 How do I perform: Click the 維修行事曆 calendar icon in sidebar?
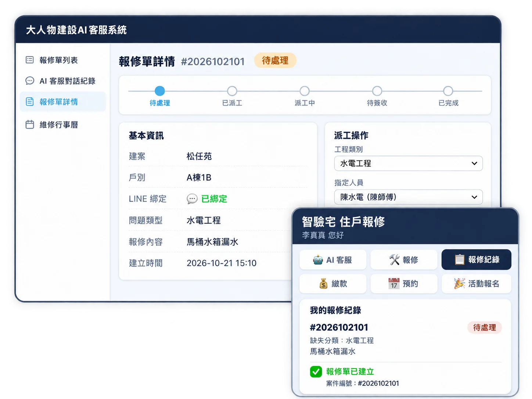[30, 125]
